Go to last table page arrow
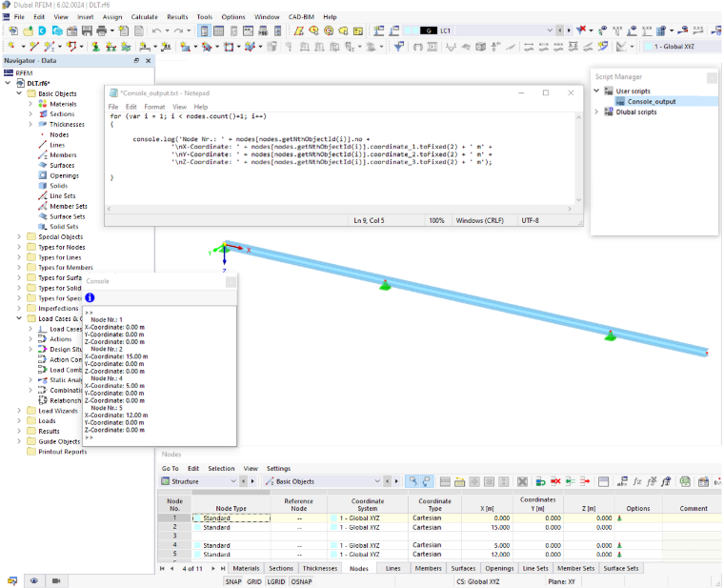The width and height of the screenshot is (724, 588). click(x=223, y=569)
